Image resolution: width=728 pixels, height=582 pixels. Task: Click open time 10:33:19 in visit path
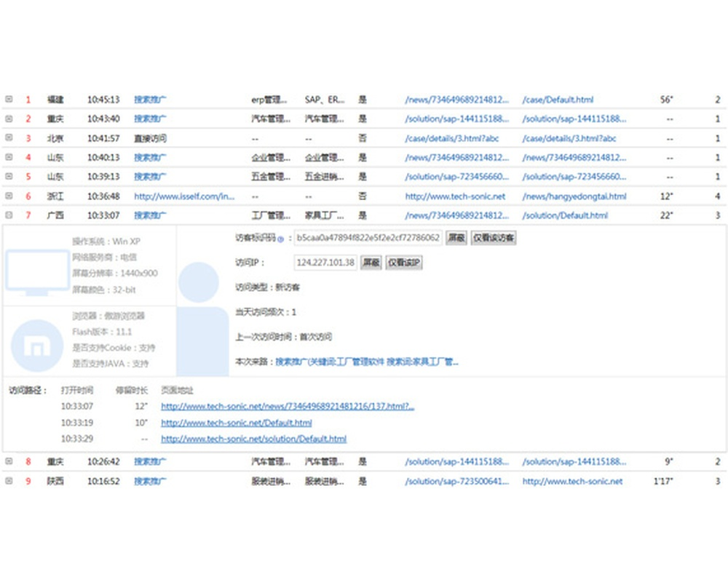[77, 423]
